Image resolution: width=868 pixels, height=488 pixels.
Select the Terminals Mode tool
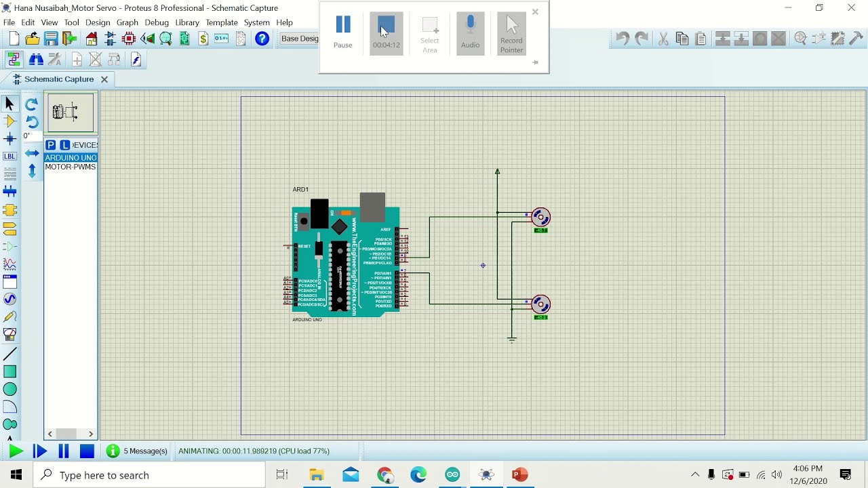pos(9,228)
